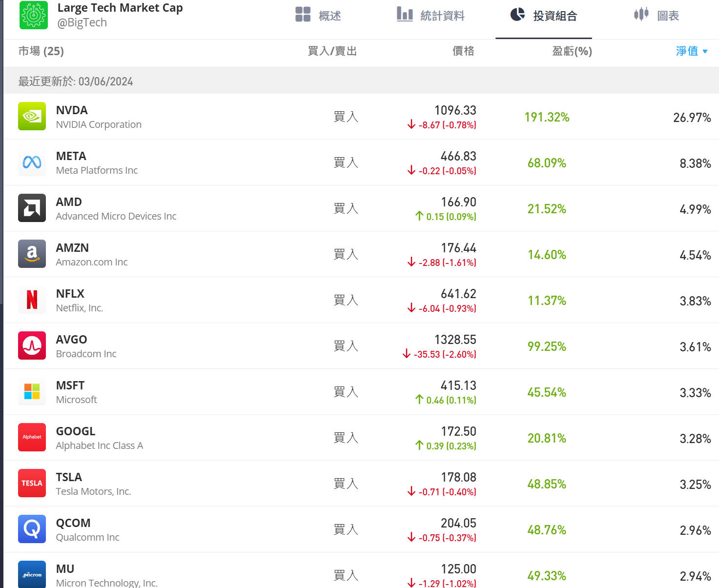Click the Large Tech Market Cap gear avatar
Screen dimensions: 719x588
click(34, 15)
